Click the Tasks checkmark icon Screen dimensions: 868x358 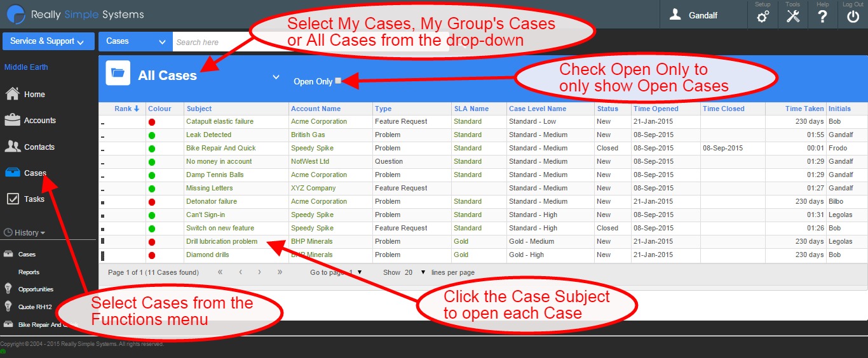click(x=13, y=199)
